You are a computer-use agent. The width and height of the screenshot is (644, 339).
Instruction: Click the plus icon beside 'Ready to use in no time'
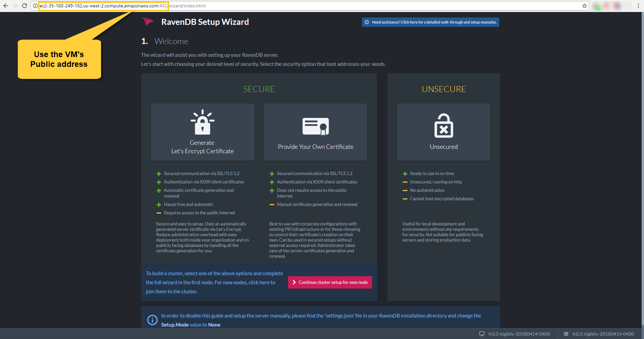click(x=405, y=174)
